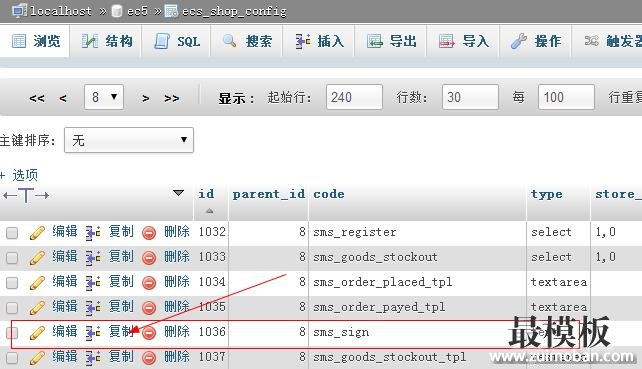Click localhost server icon in breadcrumb

pyautogui.click(x=19, y=11)
